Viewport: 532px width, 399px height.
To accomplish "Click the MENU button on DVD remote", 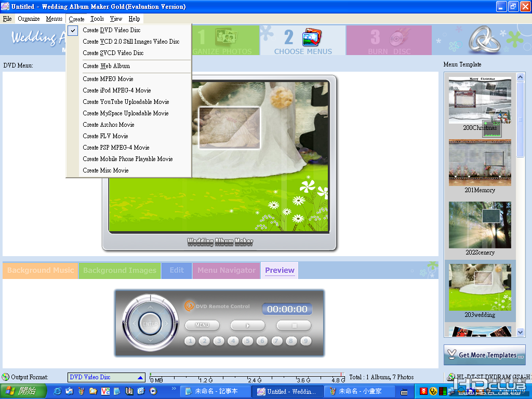I will click(202, 325).
